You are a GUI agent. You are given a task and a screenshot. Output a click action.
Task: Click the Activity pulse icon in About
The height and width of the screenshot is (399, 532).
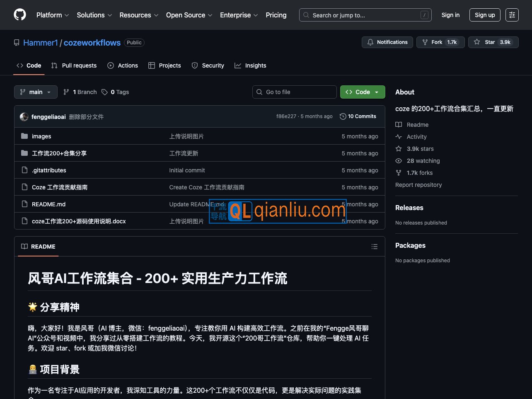click(x=398, y=137)
